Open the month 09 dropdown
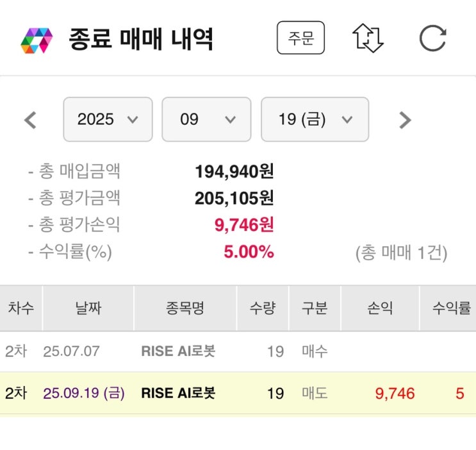Viewport: 476px width, 450px height. [206, 119]
